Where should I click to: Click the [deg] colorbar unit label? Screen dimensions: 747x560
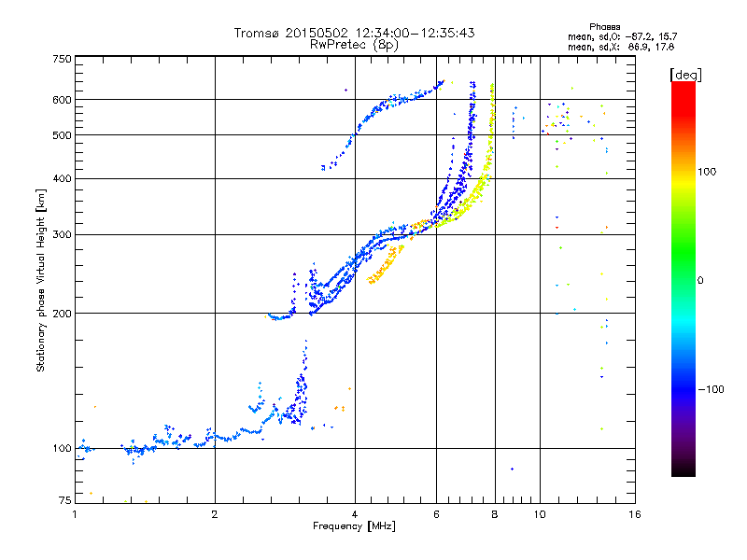685,74
